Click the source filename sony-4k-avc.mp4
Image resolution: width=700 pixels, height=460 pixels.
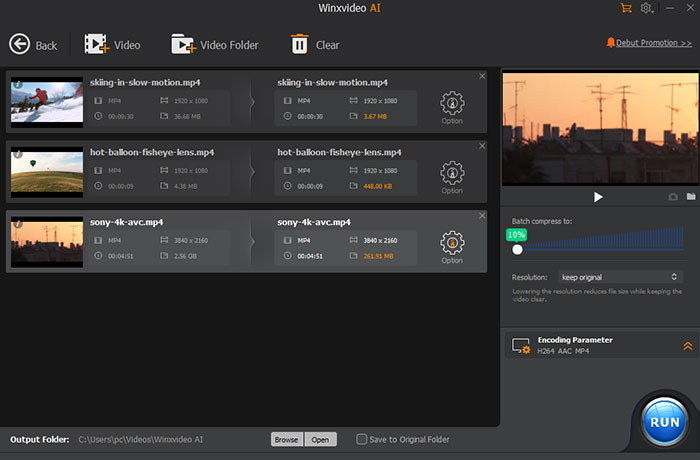pos(126,222)
